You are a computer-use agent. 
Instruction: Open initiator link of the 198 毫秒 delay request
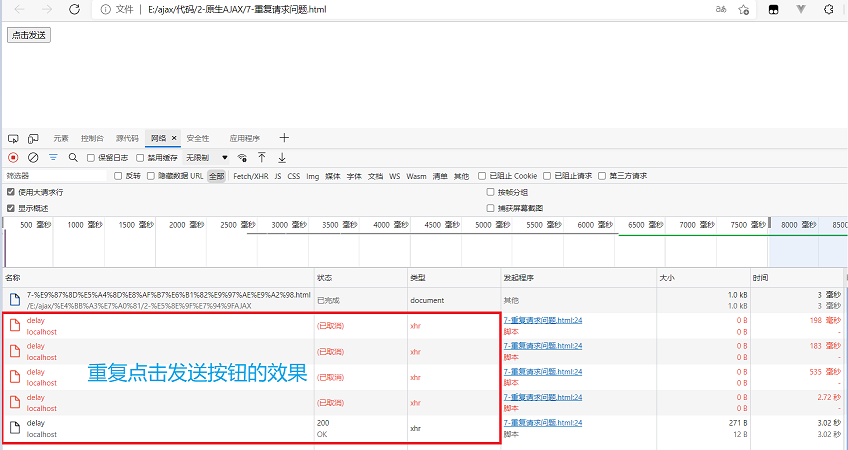[543, 320]
